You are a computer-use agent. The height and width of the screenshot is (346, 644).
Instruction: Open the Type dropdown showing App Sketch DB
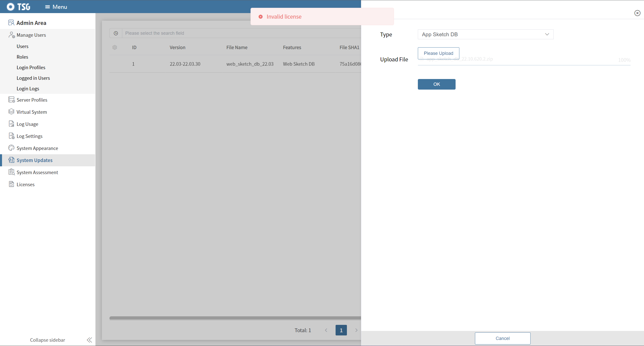485,34
